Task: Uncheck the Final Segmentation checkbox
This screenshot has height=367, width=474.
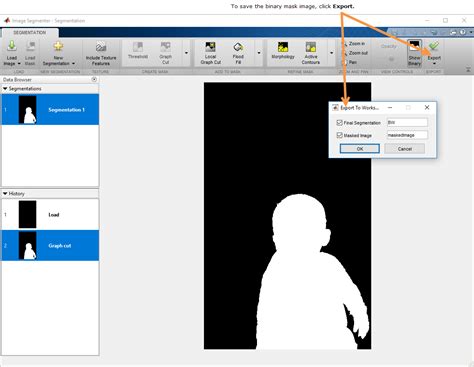Action: (x=339, y=123)
